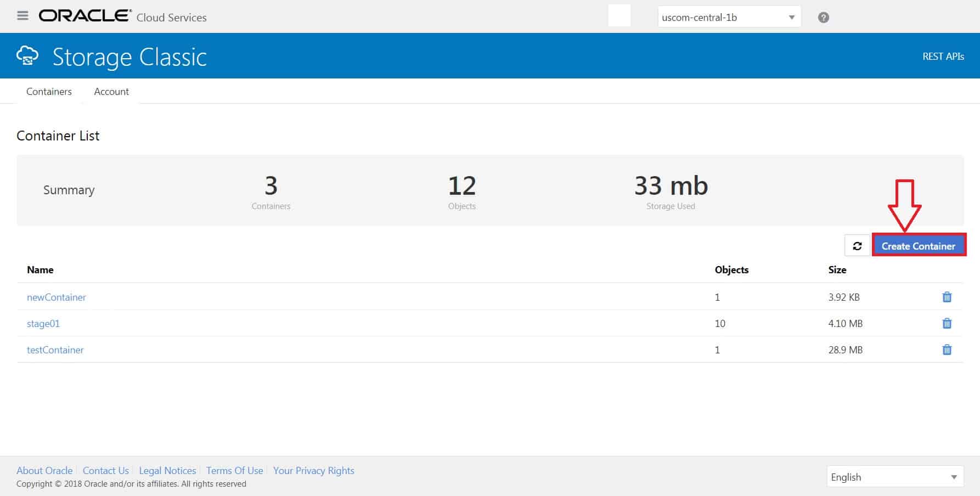Open the English language dropdown

pos(895,477)
